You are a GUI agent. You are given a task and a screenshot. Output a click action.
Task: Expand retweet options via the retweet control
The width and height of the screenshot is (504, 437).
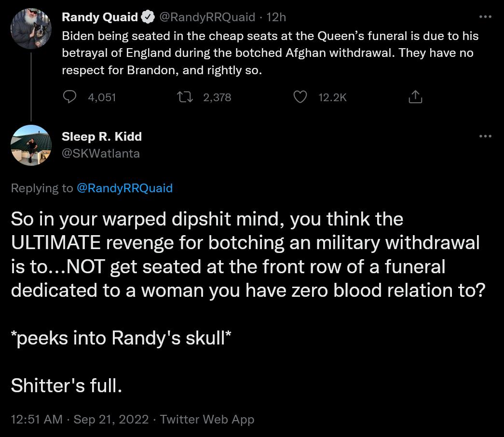[185, 97]
